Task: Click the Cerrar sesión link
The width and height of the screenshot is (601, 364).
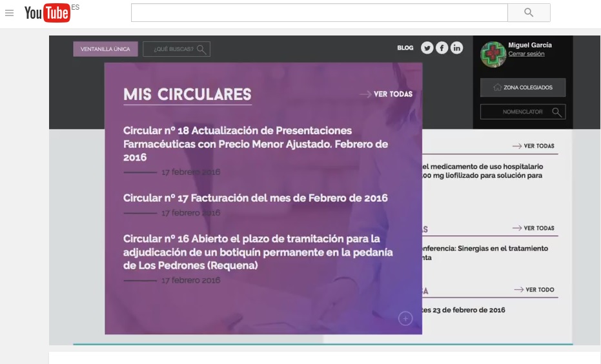Action: point(526,54)
